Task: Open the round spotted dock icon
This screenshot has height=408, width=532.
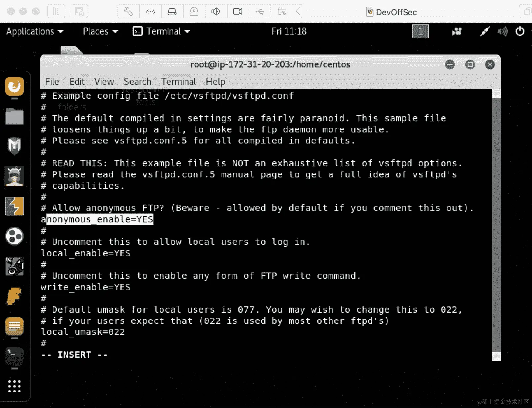Action: (x=14, y=236)
